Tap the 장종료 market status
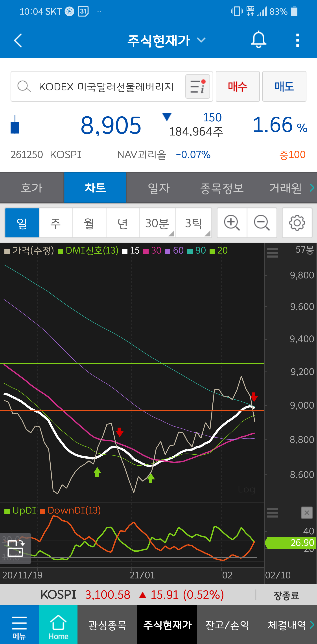The image size is (317, 644). click(286, 595)
